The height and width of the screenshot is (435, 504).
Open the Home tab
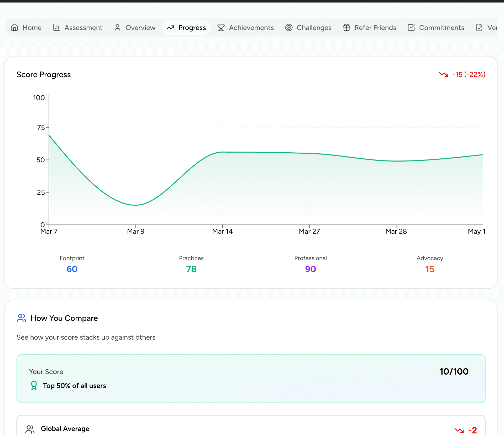coord(26,28)
